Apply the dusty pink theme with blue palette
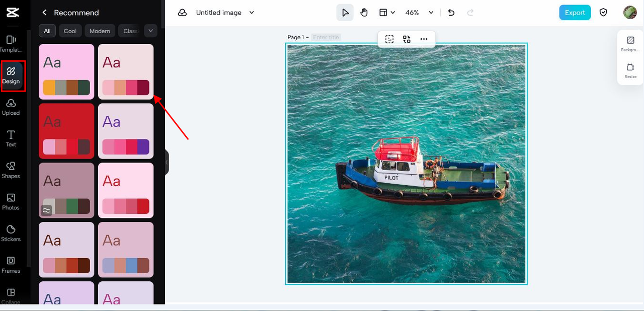 [126, 250]
